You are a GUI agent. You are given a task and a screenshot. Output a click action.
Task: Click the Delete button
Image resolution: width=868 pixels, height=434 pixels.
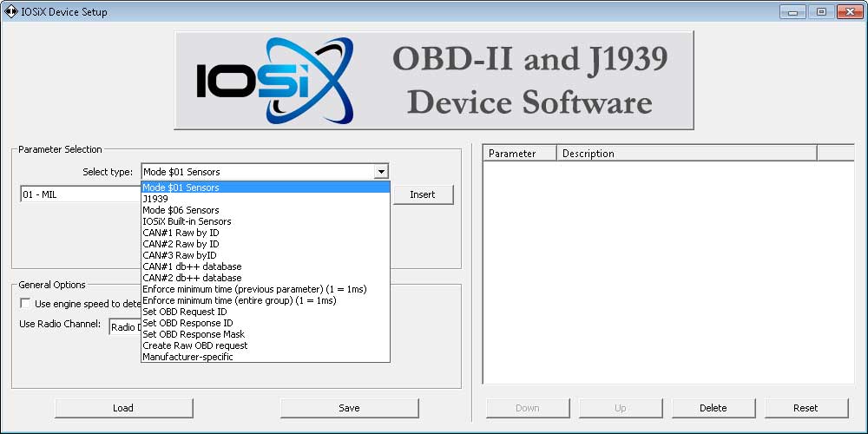pos(713,408)
